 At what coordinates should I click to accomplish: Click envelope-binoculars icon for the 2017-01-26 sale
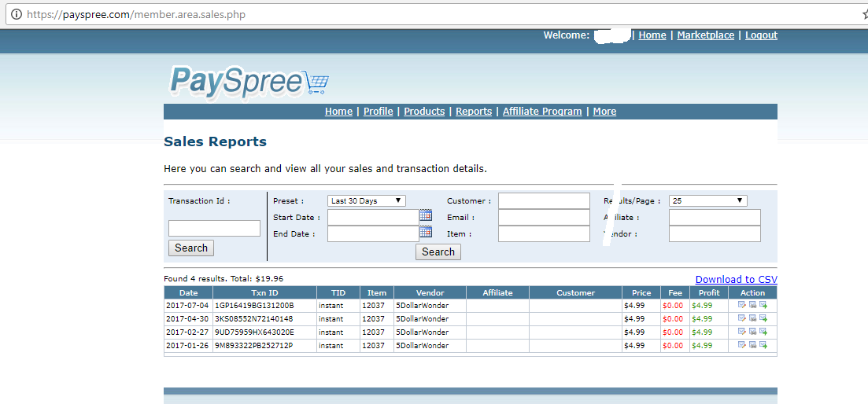click(752, 345)
